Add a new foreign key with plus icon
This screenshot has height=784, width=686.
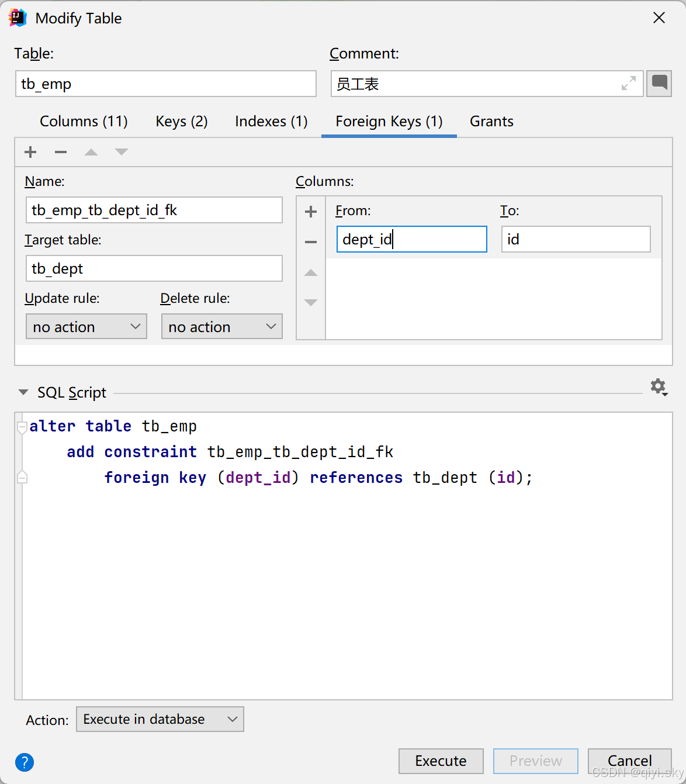30,152
